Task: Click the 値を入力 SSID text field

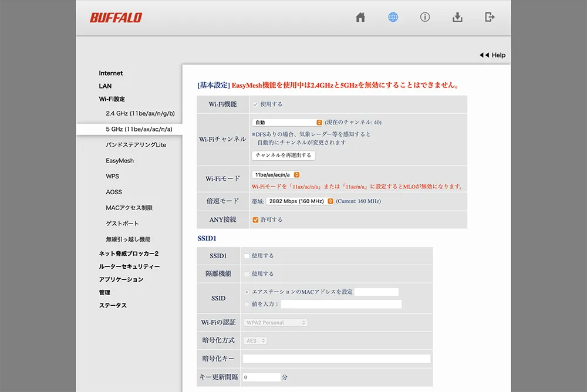Action: click(x=341, y=304)
